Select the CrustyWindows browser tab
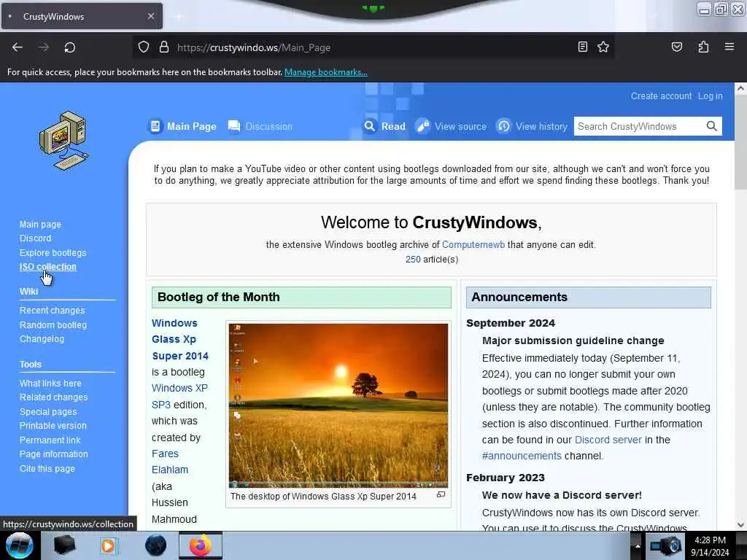The image size is (747, 560). [82, 16]
